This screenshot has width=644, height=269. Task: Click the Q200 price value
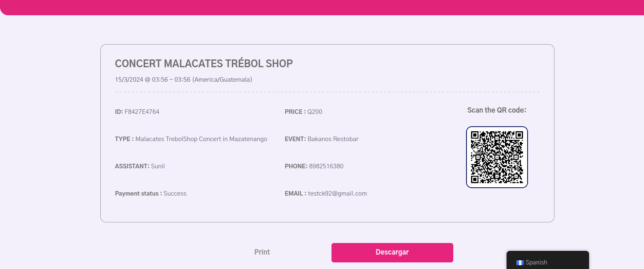coord(315,112)
